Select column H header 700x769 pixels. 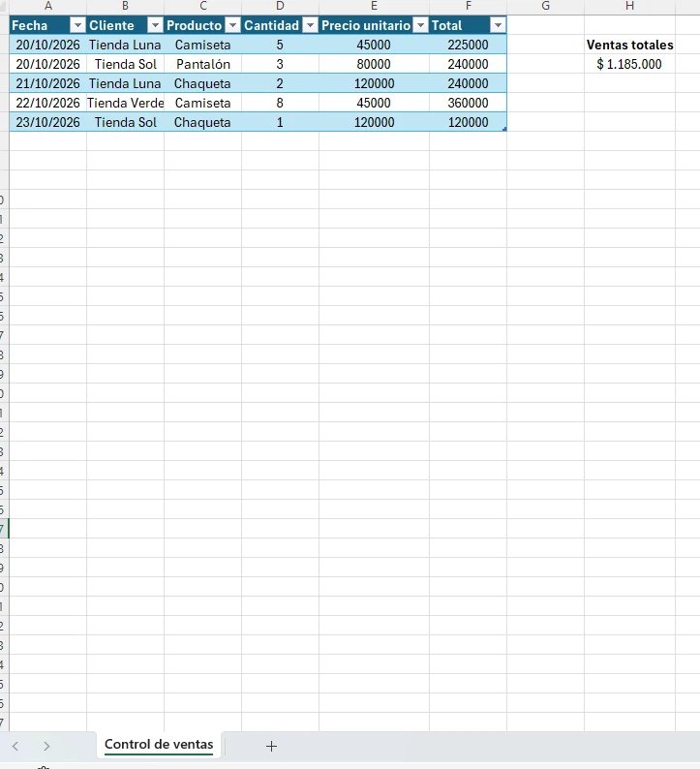pos(630,6)
